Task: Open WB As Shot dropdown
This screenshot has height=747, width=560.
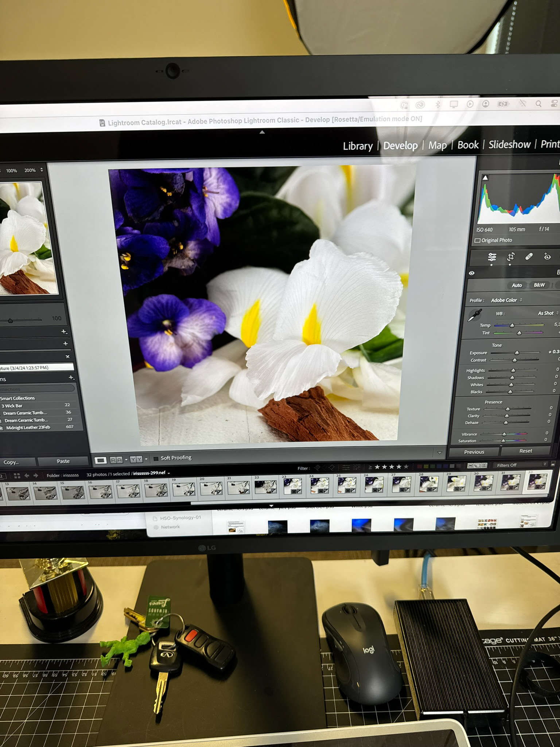Action: click(x=548, y=313)
